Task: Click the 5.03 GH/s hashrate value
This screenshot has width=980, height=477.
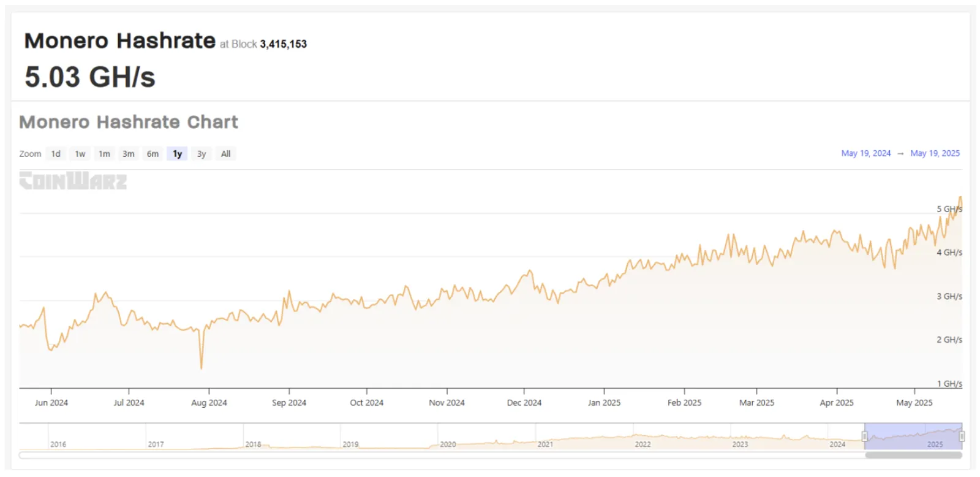Action: (90, 77)
